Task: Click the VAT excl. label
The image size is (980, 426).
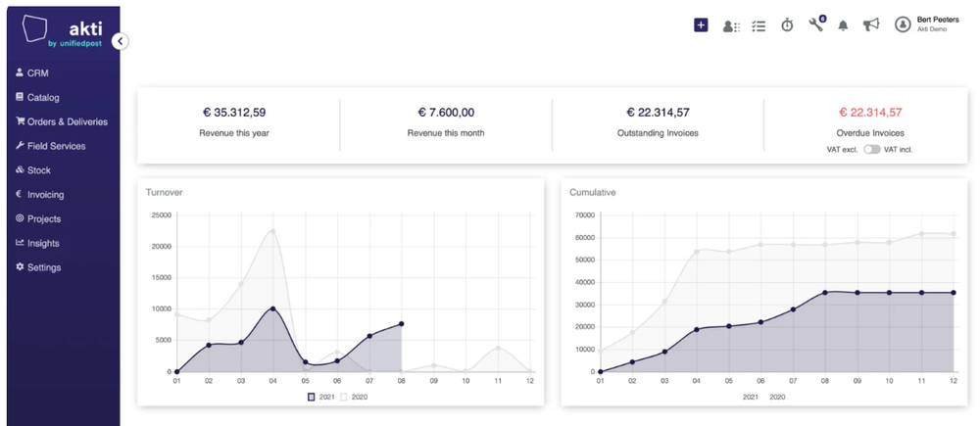Action: coord(843,150)
